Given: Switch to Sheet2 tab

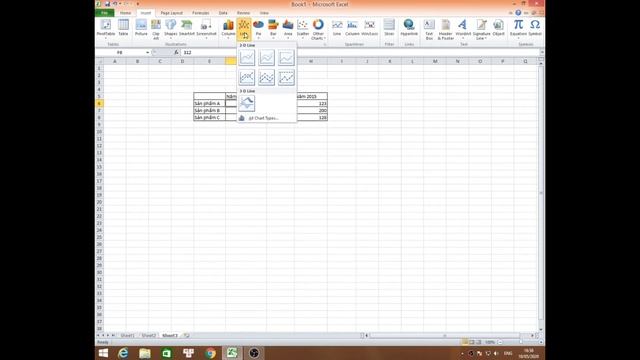Looking at the screenshot, I should [x=149, y=336].
